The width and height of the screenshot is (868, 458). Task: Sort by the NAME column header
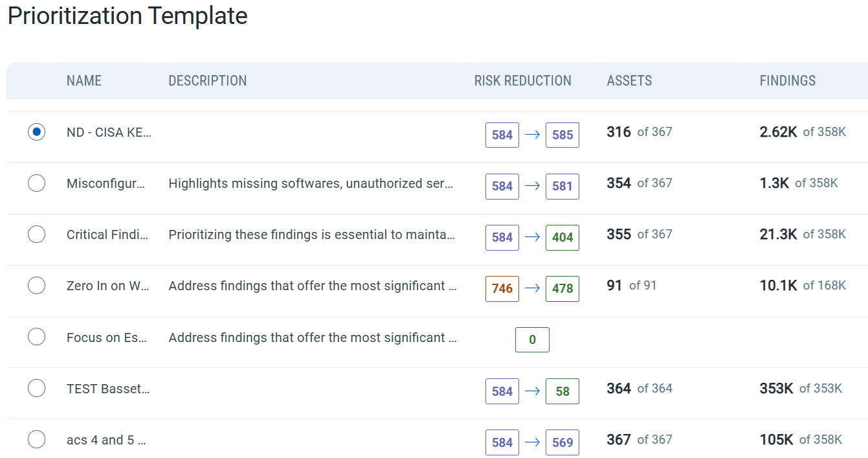[84, 81]
